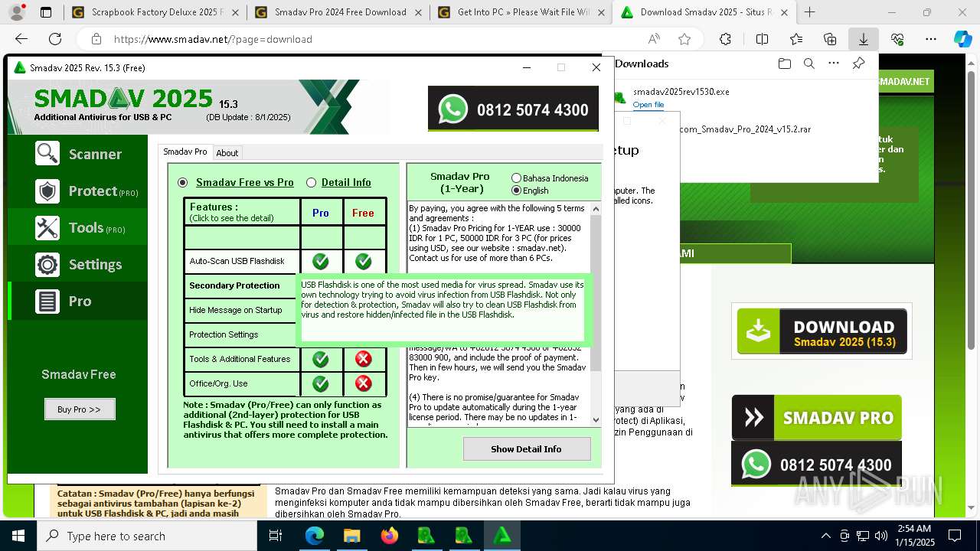Click SMADAV PRO green web button
This screenshot has width=980, height=551.
click(816, 418)
